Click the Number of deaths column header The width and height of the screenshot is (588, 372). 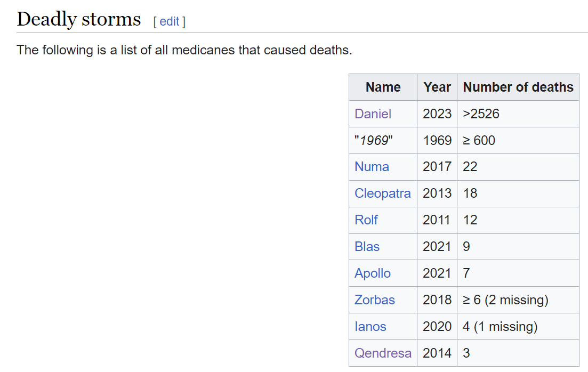[518, 87]
